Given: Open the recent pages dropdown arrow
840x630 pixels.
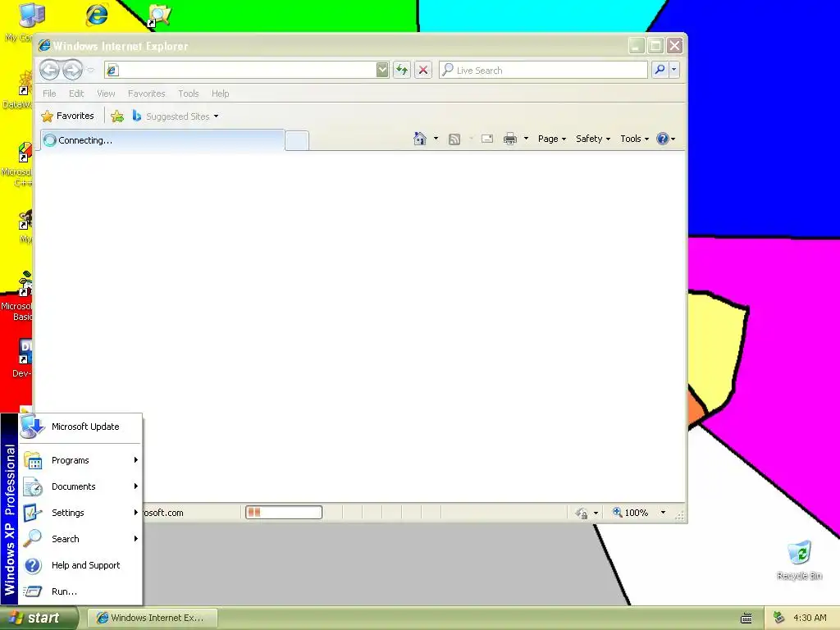Looking at the screenshot, I should pyautogui.click(x=90, y=71).
